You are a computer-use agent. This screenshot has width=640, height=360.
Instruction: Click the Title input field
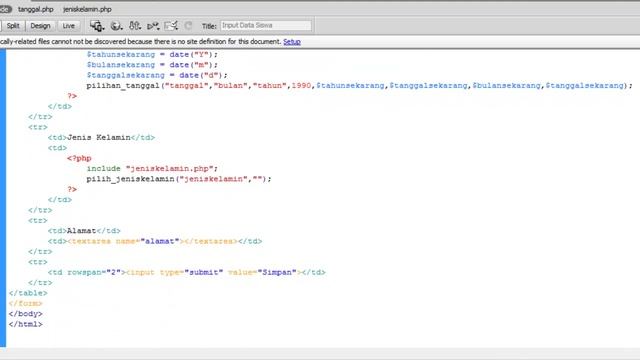click(x=266, y=25)
